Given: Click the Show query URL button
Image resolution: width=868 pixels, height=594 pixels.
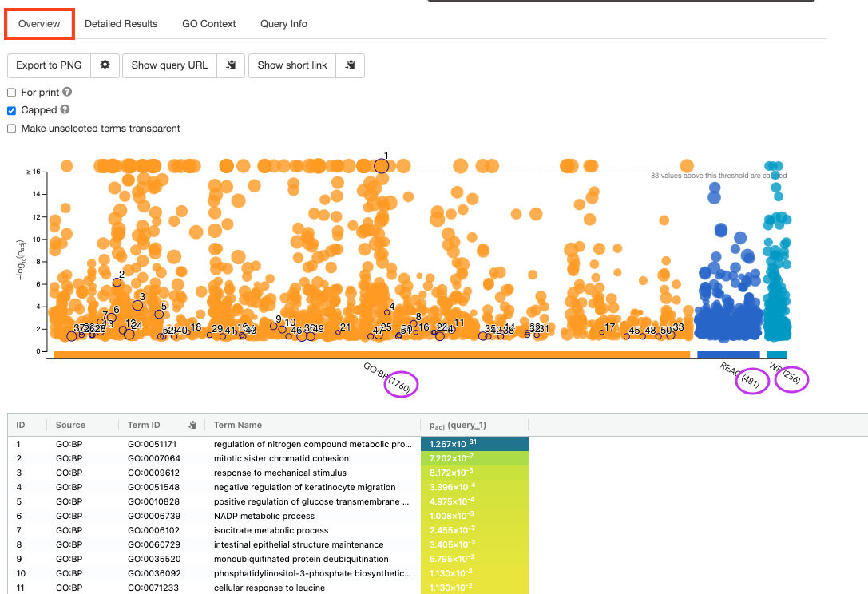Looking at the screenshot, I should point(169,65).
